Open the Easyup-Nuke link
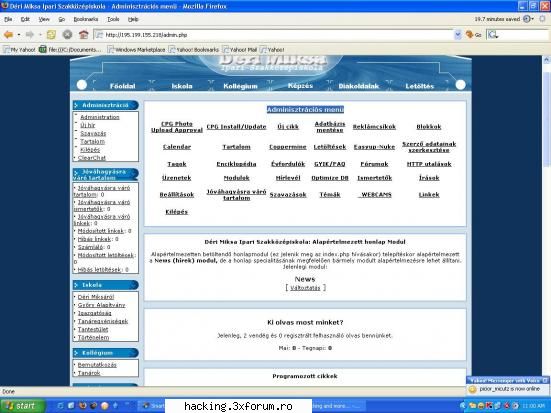Image resolution: width=551 pixels, height=413 pixels. 374,147
